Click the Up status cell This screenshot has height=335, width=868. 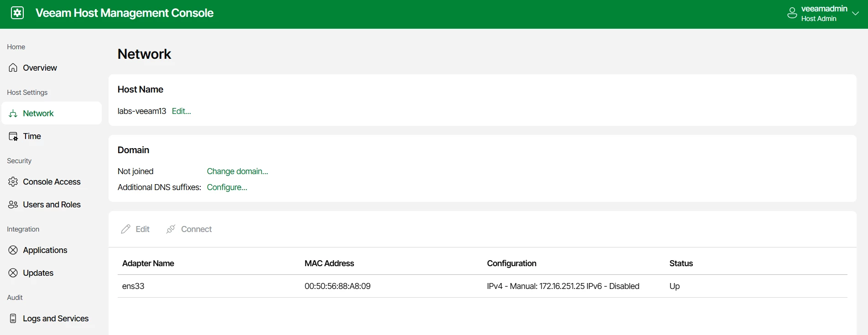point(675,286)
